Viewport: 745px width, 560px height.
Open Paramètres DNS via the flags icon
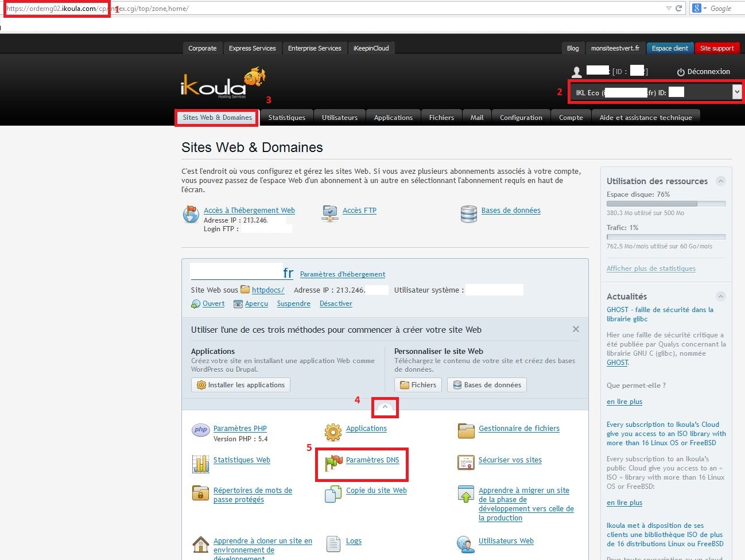(x=332, y=461)
